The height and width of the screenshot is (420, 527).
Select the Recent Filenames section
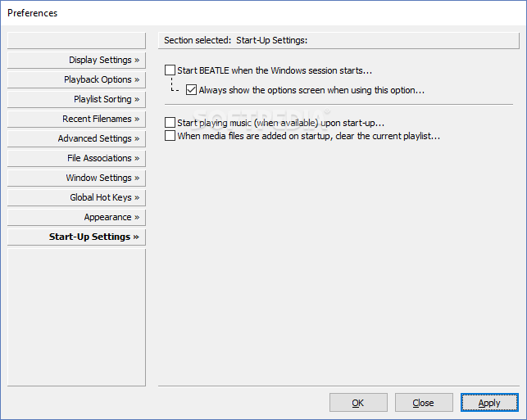pyautogui.click(x=76, y=120)
